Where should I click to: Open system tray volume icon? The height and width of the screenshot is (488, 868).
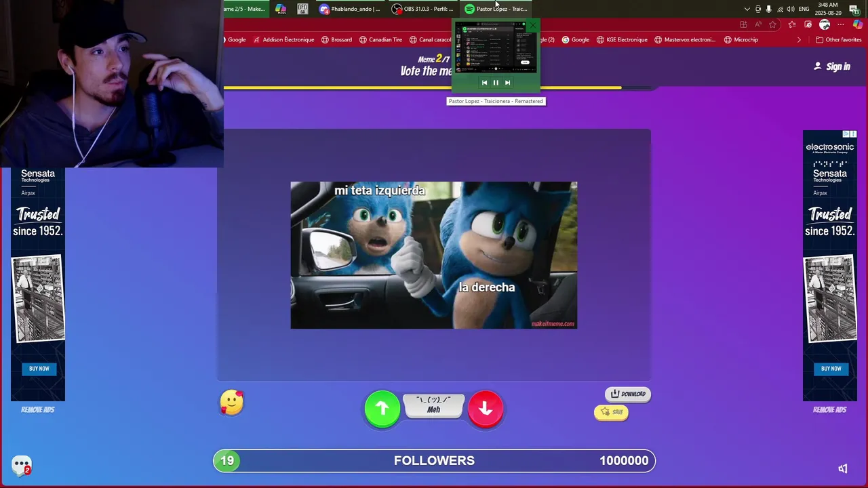[x=791, y=9]
